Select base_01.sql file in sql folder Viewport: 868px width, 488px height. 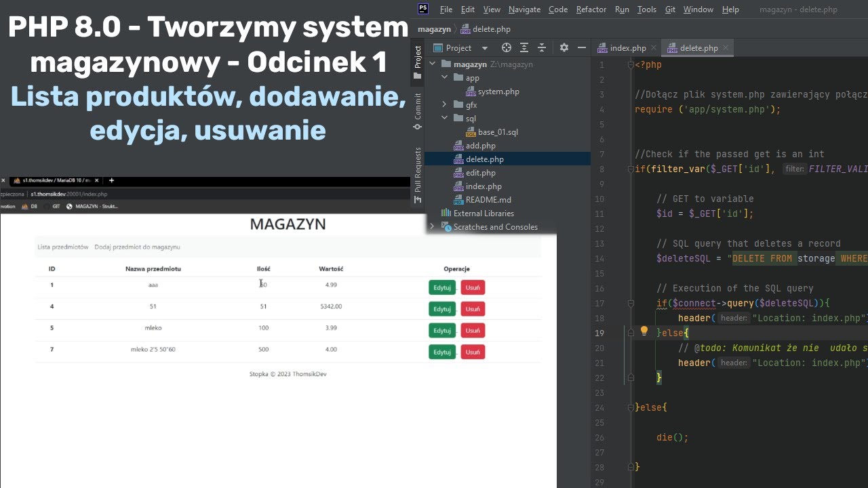pos(492,132)
